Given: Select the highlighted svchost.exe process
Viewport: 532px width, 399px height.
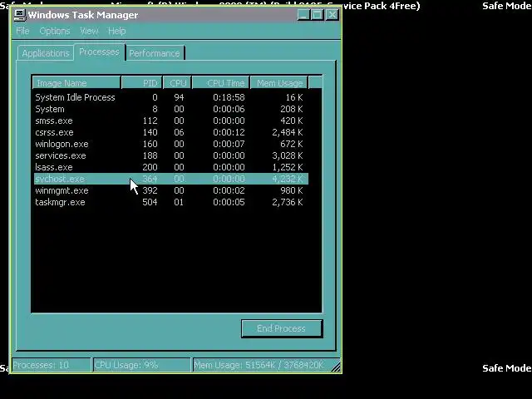Looking at the screenshot, I should (171, 179).
